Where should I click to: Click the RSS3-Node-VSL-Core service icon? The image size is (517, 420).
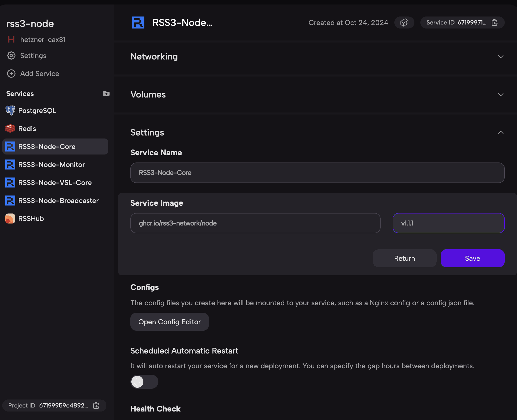click(x=10, y=182)
